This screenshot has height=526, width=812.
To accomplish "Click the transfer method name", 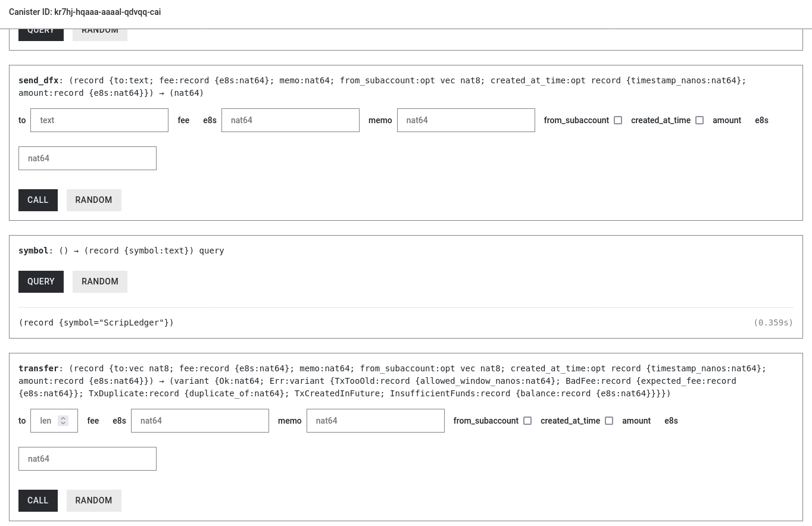I will (x=39, y=368).
